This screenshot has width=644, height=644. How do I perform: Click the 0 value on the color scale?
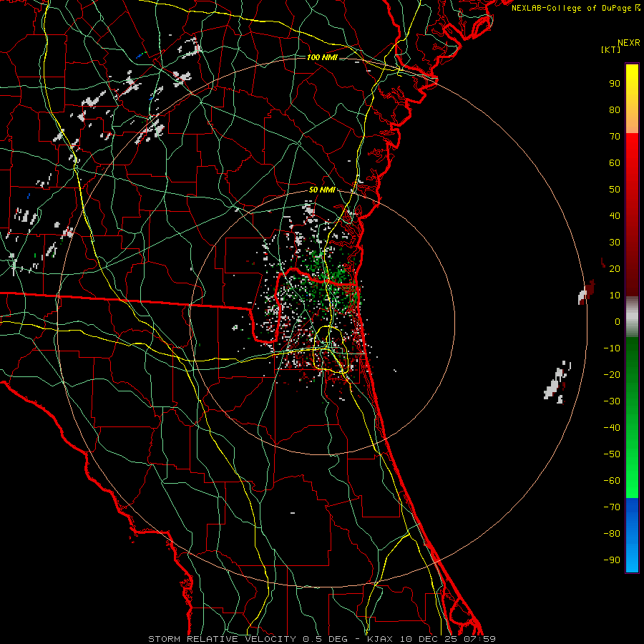click(x=618, y=322)
